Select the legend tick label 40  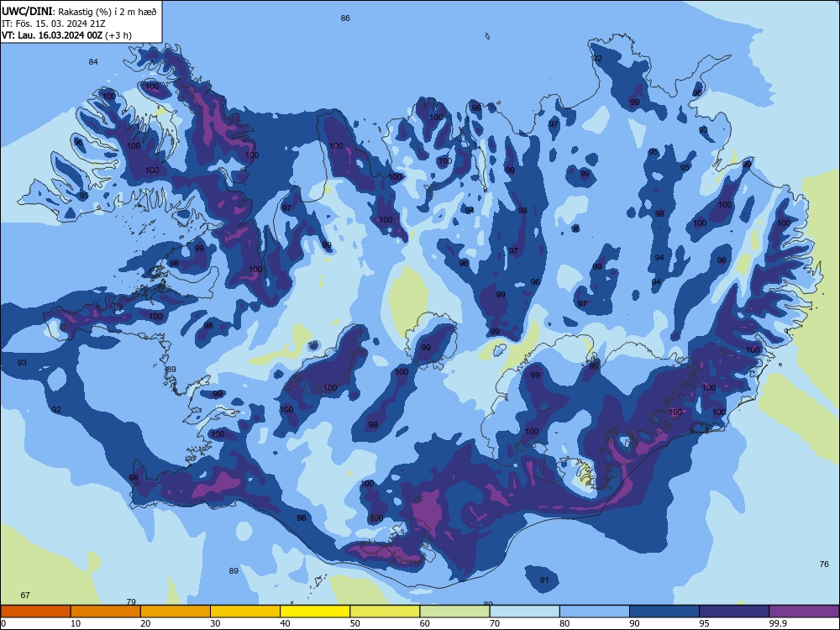click(286, 623)
